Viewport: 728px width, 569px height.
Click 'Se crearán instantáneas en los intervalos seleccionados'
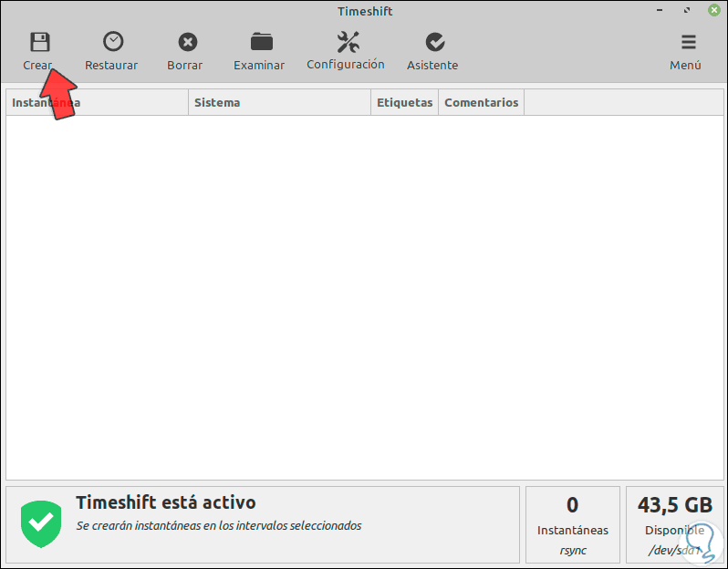tap(219, 526)
